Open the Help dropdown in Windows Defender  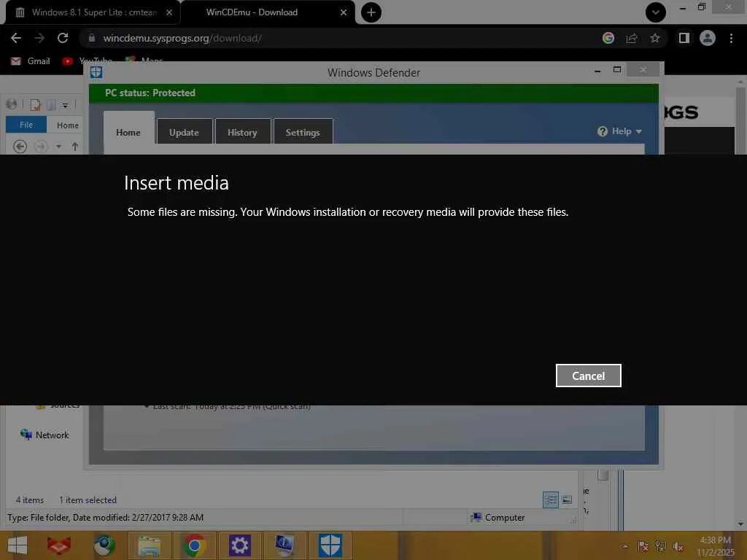click(x=619, y=131)
